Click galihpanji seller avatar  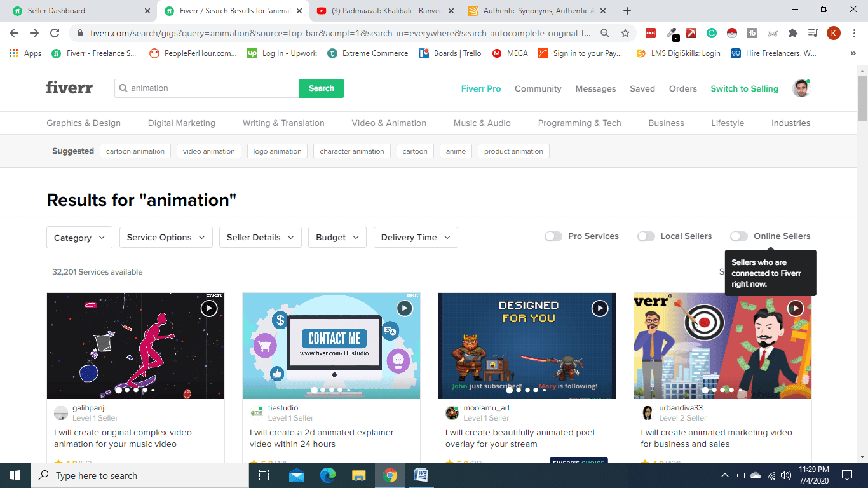[x=61, y=413]
